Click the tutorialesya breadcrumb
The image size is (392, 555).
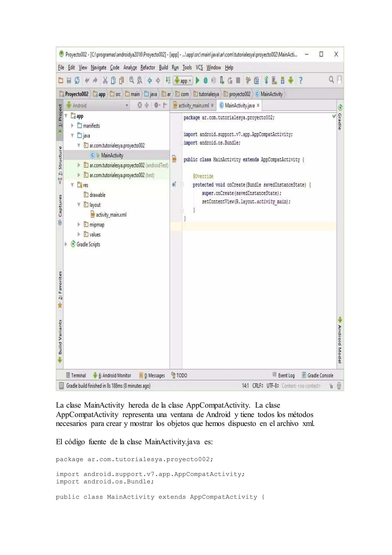pyautogui.click(x=206, y=94)
